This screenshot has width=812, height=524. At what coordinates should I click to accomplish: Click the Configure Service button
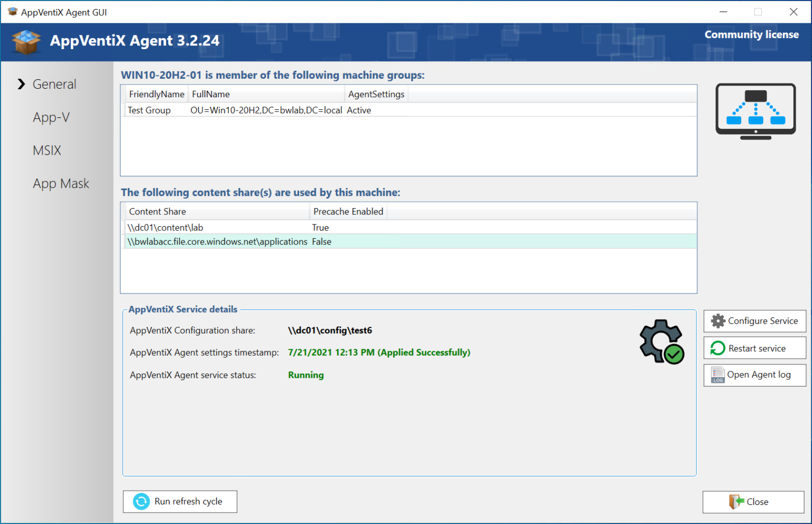[754, 321]
